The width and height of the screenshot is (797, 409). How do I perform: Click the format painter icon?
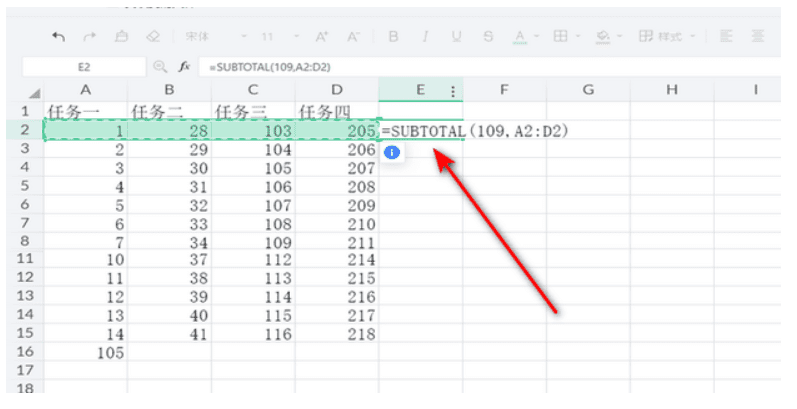(121, 36)
